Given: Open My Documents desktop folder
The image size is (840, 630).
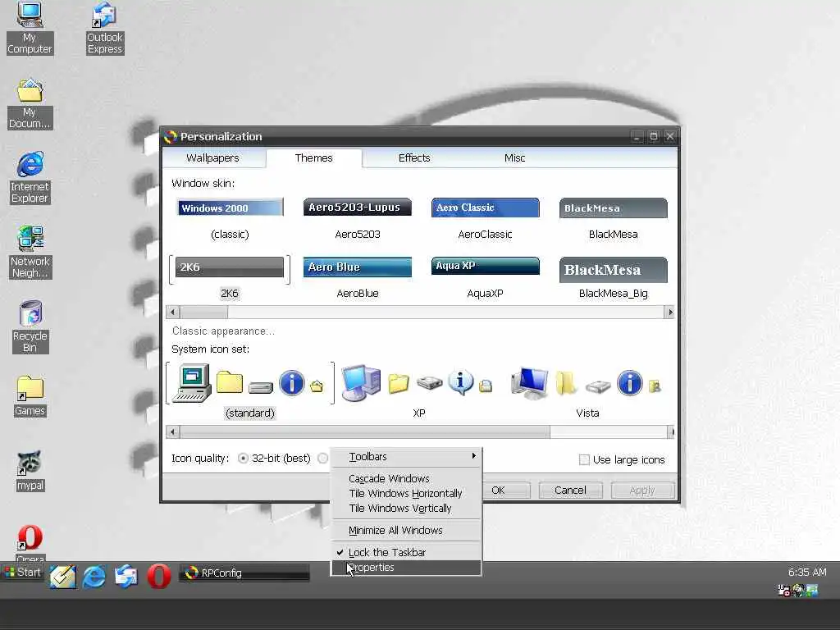Looking at the screenshot, I should pyautogui.click(x=30, y=104).
